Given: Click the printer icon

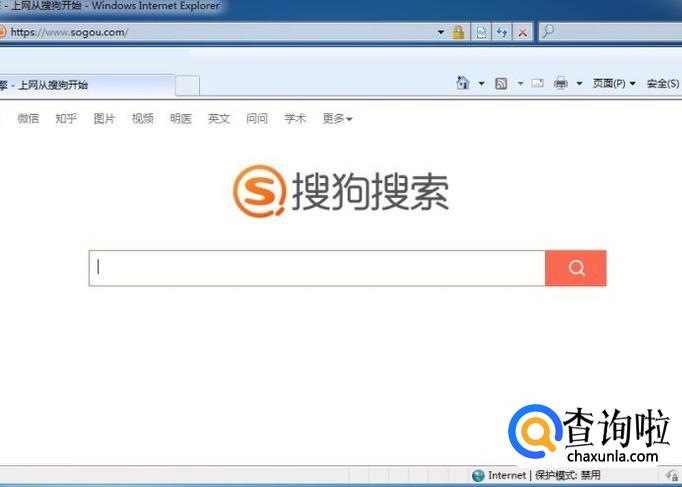Looking at the screenshot, I should (x=561, y=82).
